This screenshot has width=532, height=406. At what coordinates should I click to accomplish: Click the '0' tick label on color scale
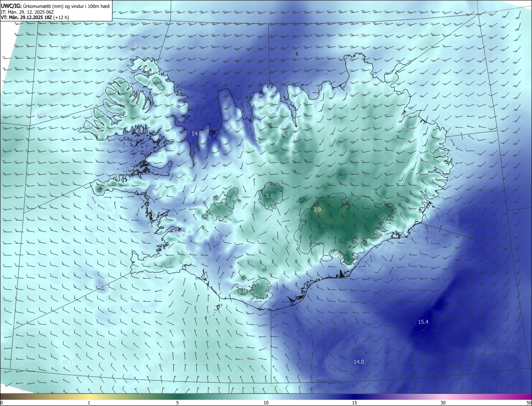coord(2,403)
